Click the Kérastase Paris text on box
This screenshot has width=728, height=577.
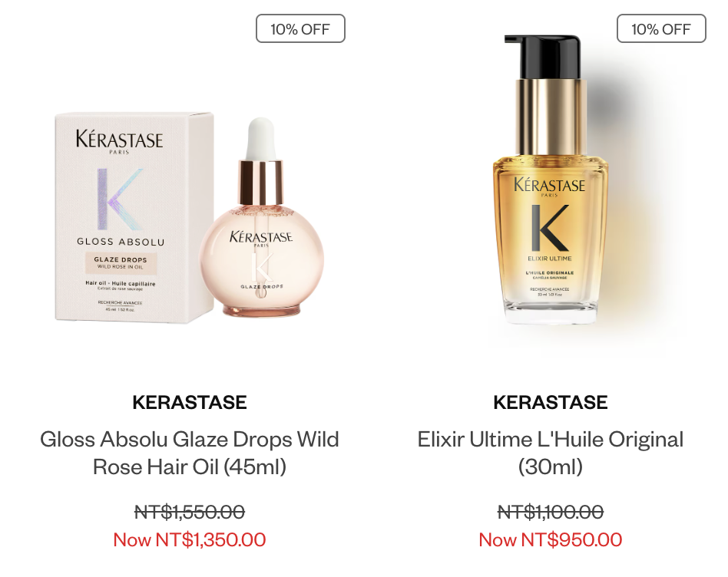pyautogui.click(x=119, y=141)
